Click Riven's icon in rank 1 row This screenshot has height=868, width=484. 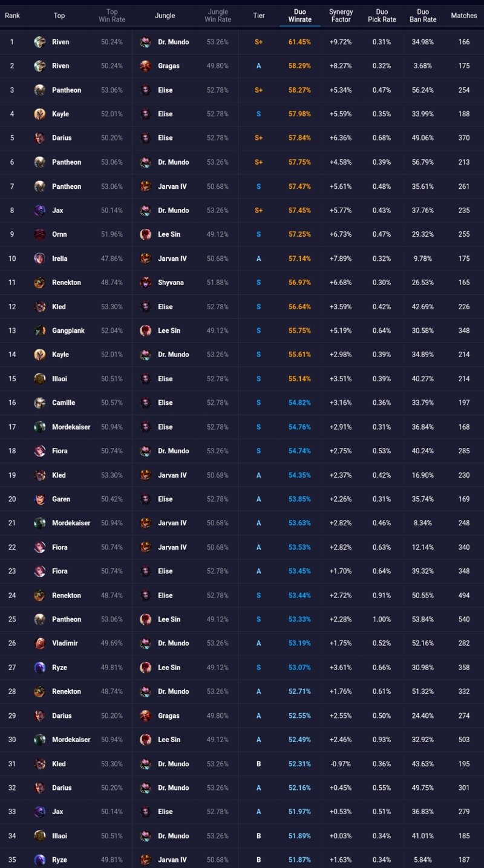coord(40,42)
